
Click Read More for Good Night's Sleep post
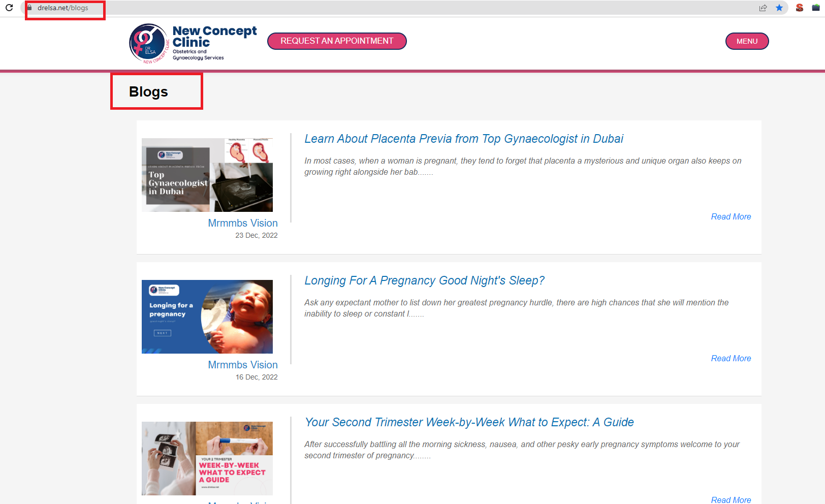click(x=731, y=358)
